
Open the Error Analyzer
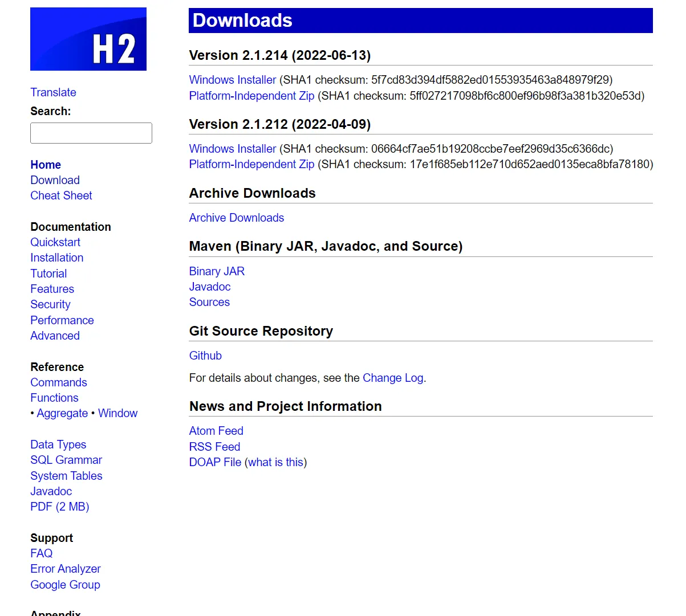coord(66,569)
